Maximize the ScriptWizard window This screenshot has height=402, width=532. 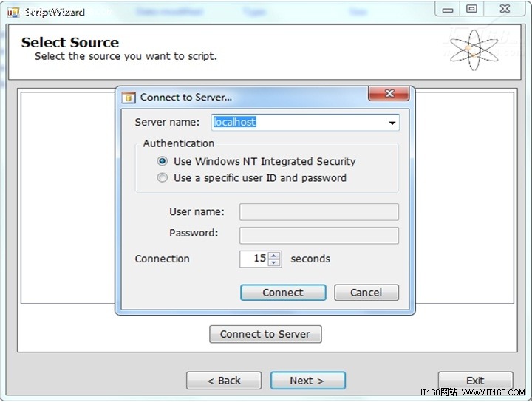471,9
